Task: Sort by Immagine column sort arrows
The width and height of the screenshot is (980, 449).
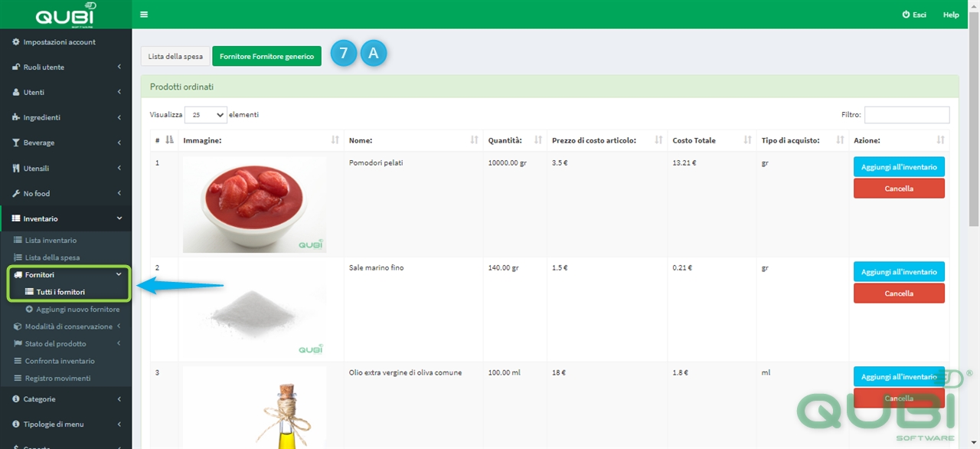Action: [335, 140]
